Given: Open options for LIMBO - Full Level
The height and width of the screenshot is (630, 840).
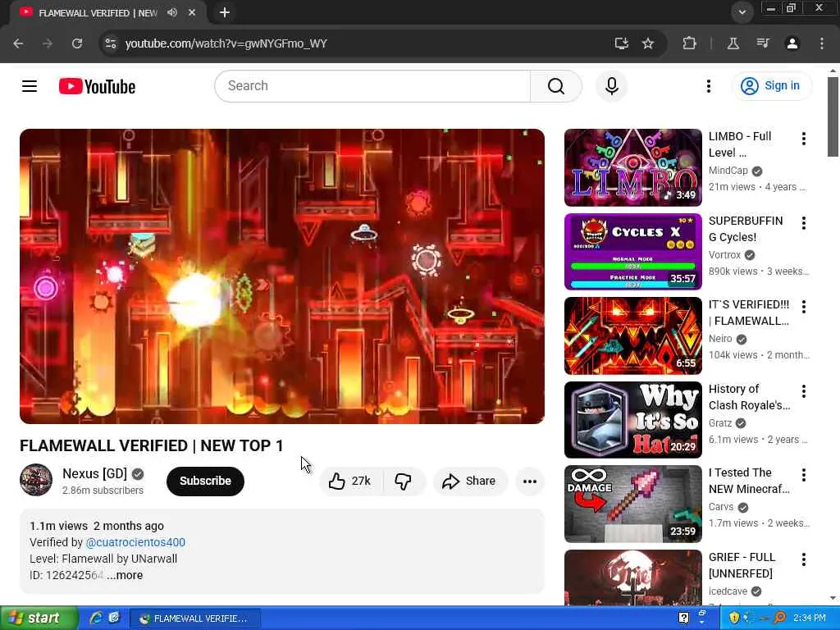Looking at the screenshot, I should 804,139.
